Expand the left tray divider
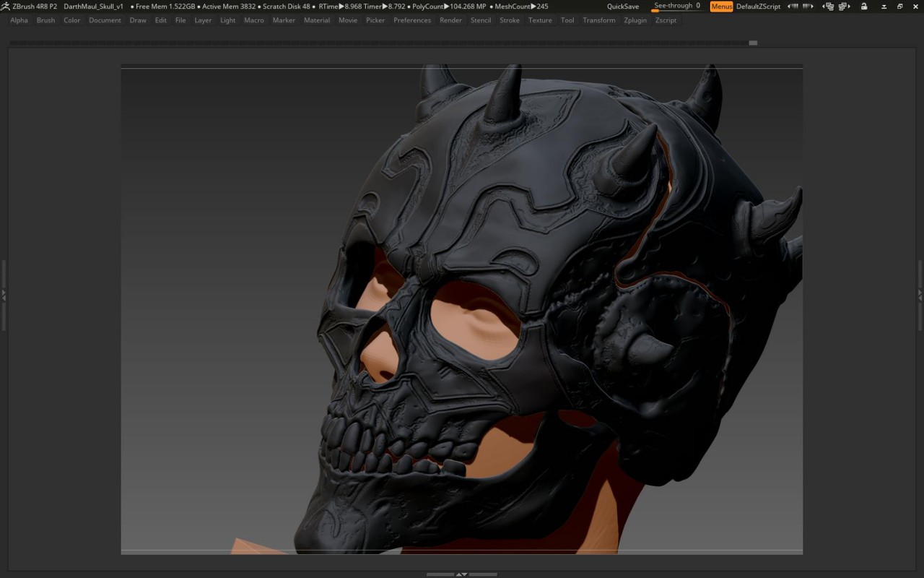This screenshot has width=924, height=578. tap(4, 295)
